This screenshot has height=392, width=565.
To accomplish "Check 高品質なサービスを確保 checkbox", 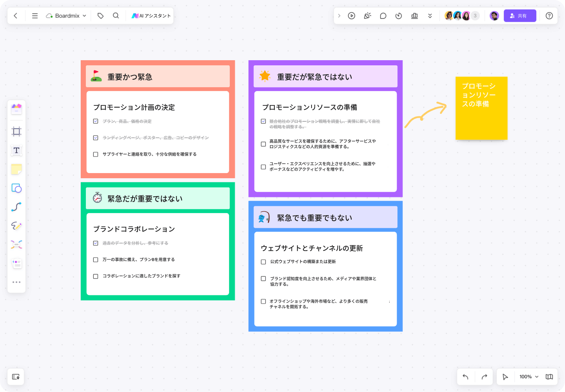I will pyautogui.click(x=263, y=144).
